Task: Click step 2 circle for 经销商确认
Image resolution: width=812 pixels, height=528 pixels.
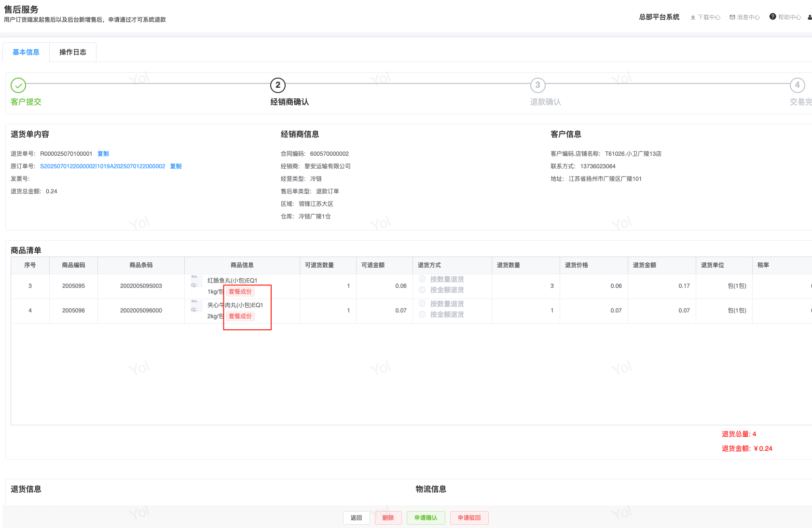Action: click(278, 85)
